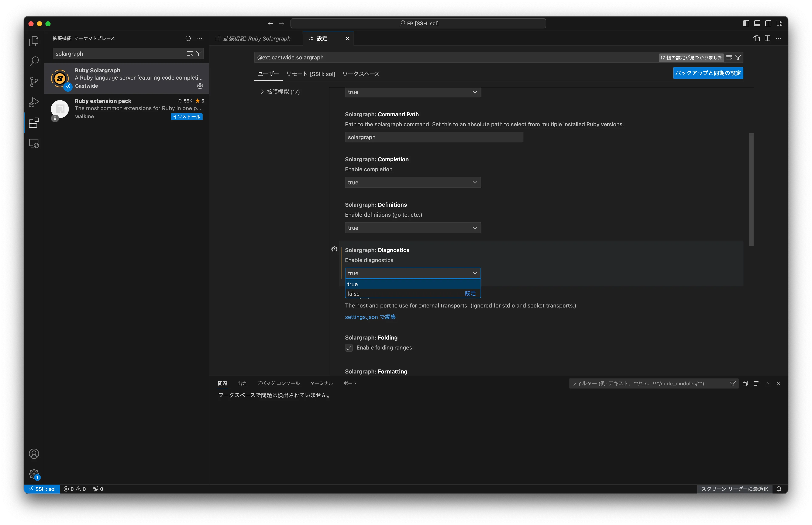Clear extensions search results icon

190,53
